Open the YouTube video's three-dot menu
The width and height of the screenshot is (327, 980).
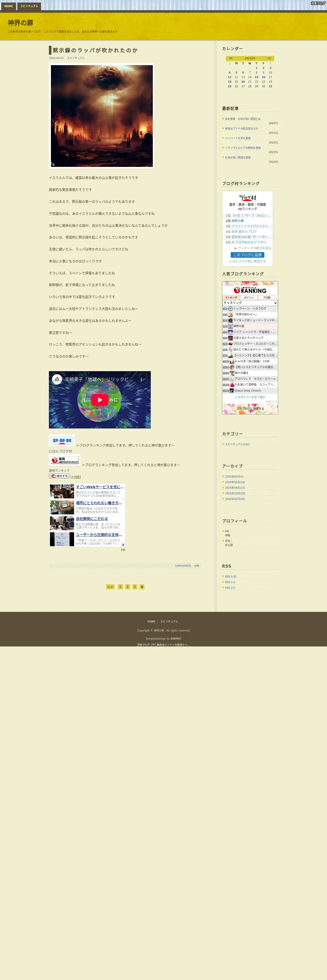coord(141,379)
